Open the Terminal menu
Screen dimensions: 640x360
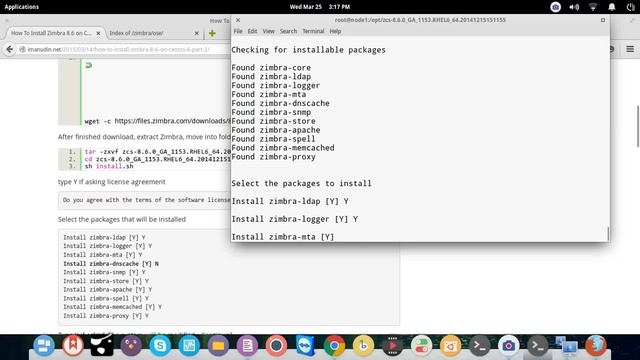[313, 31]
